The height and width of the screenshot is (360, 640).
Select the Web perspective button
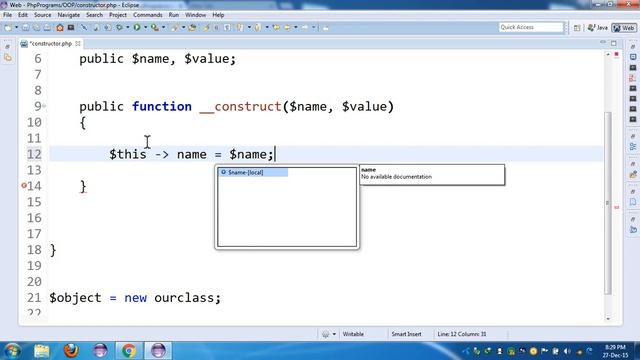coord(624,28)
